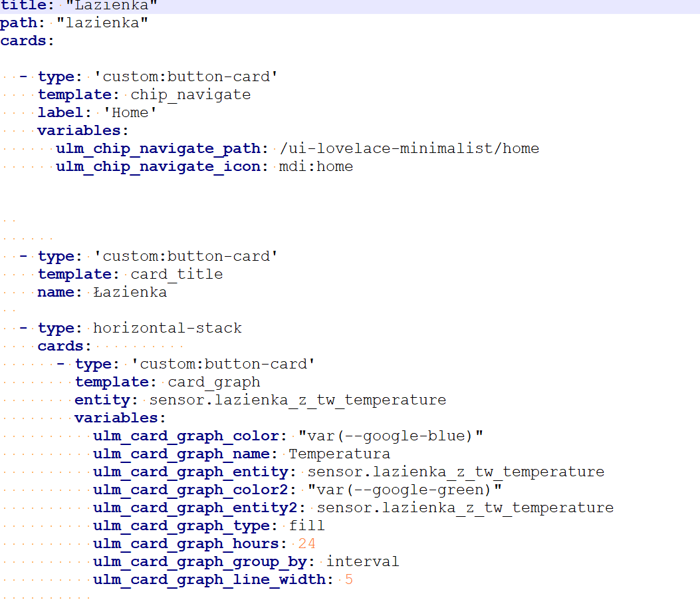700x602 pixels.
Task: Click the ulm_card_graph_entity2 key
Action: coord(195,508)
